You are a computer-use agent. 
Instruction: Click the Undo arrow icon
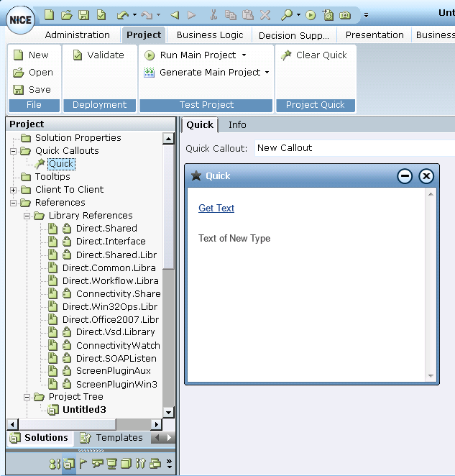coord(123,14)
